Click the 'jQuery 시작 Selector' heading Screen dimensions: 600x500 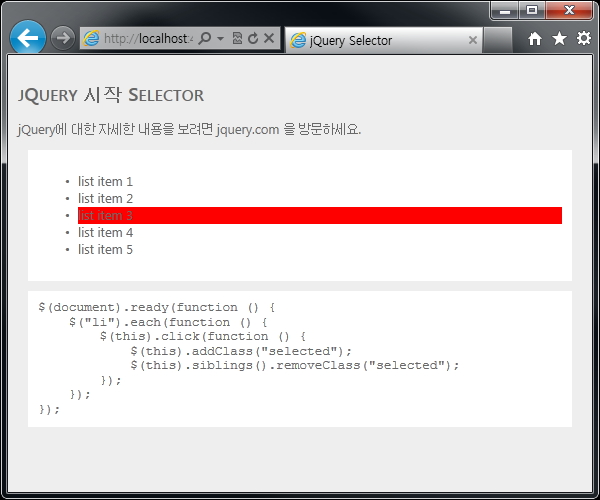[x=111, y=95]
